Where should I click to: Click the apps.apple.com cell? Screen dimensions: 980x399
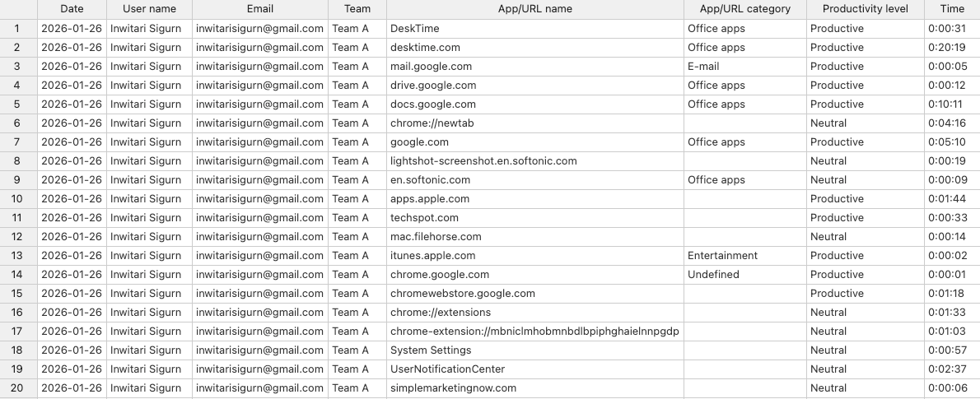pos(535,199)
